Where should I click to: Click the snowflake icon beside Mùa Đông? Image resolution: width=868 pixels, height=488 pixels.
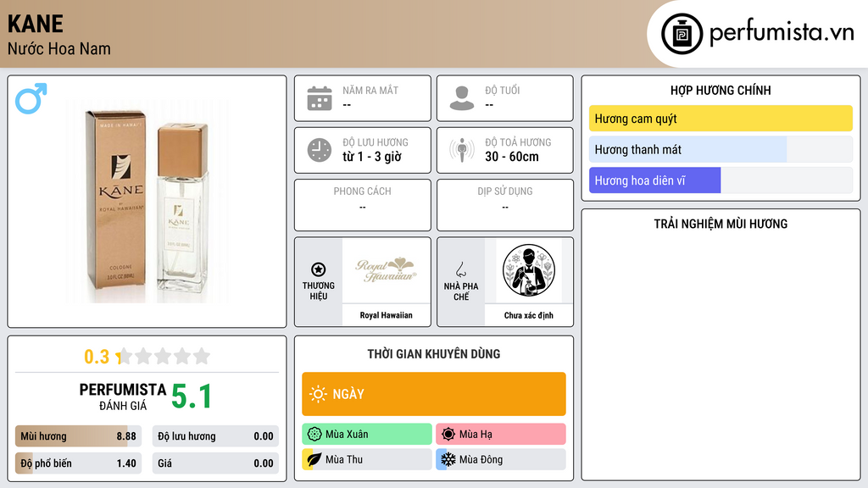tap(448, 459)
